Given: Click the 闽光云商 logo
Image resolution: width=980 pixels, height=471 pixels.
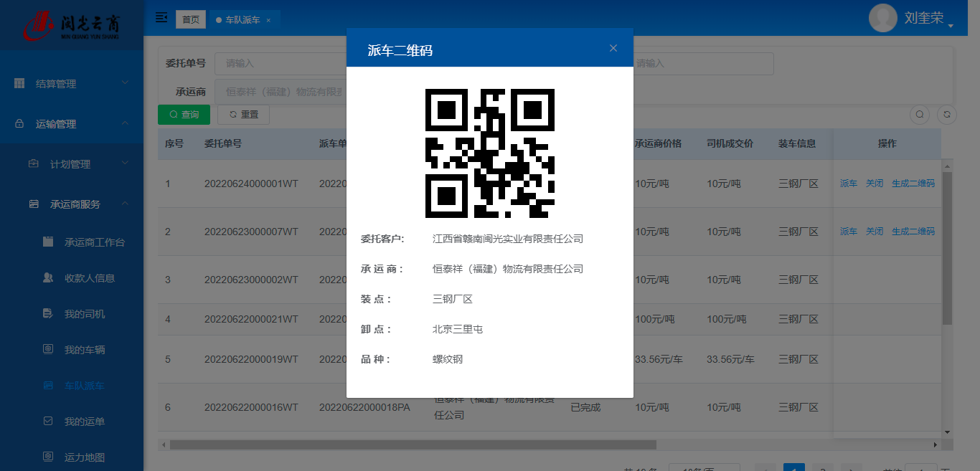Looking at the screenshot, I should 72,25.
